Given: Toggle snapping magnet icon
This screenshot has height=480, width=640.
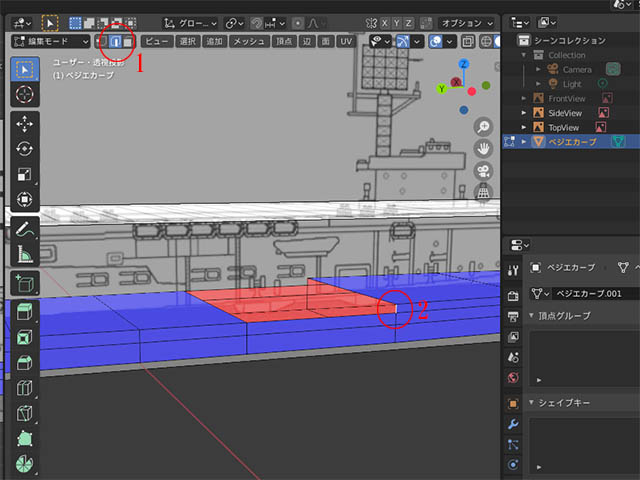Looking at the screenshot, I should click(256, 23).
